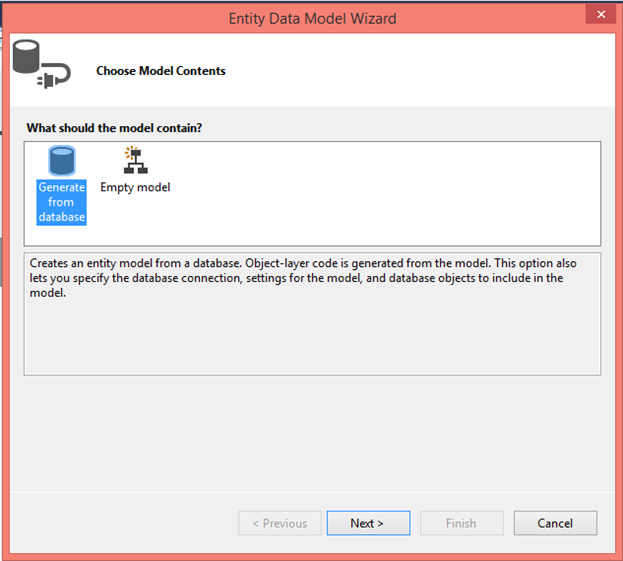Go back using the < Previous button
The image size is (623, 561).
point(280,523)
